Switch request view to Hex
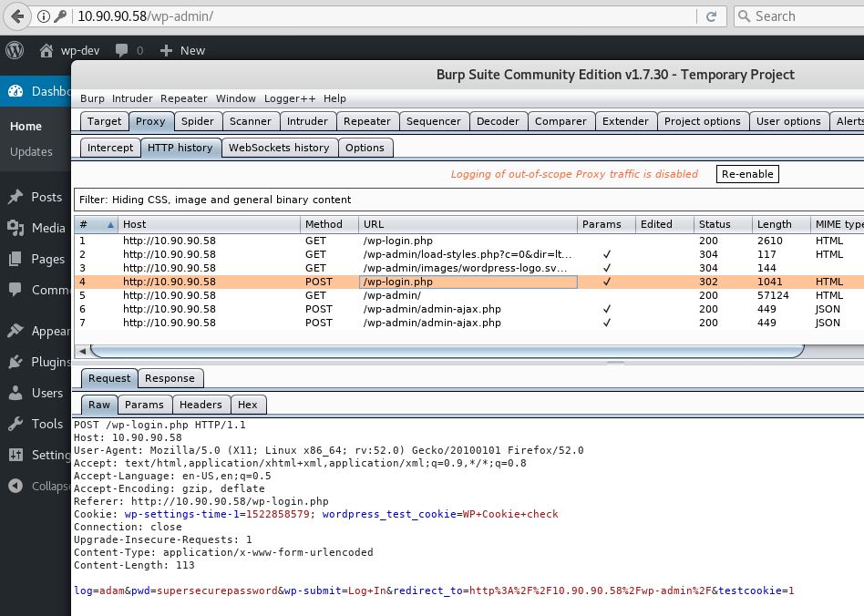 click(247, 405)
